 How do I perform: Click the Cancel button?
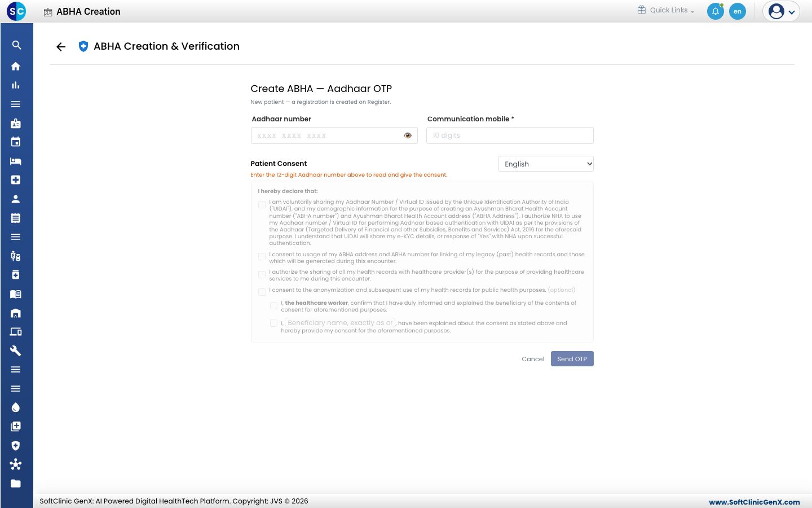533,359
